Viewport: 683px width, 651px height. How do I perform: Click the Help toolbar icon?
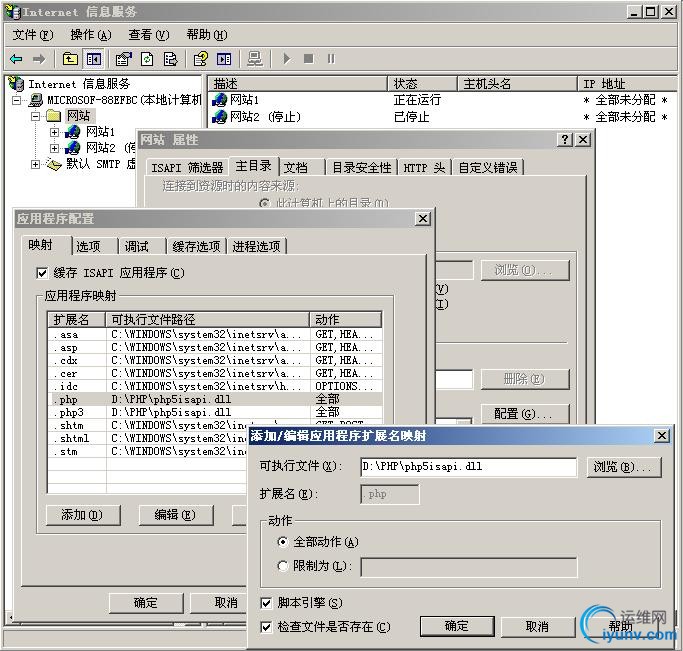(x=201, y=59)
